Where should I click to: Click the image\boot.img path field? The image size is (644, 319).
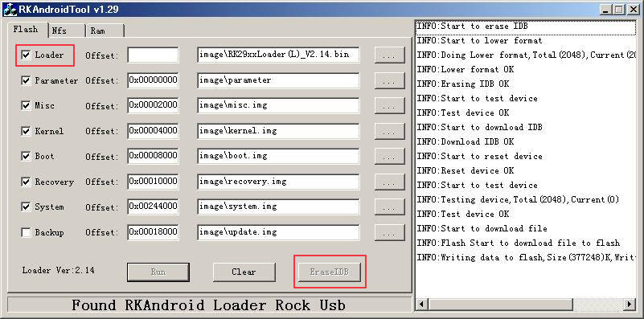click(x=278, y=157)
